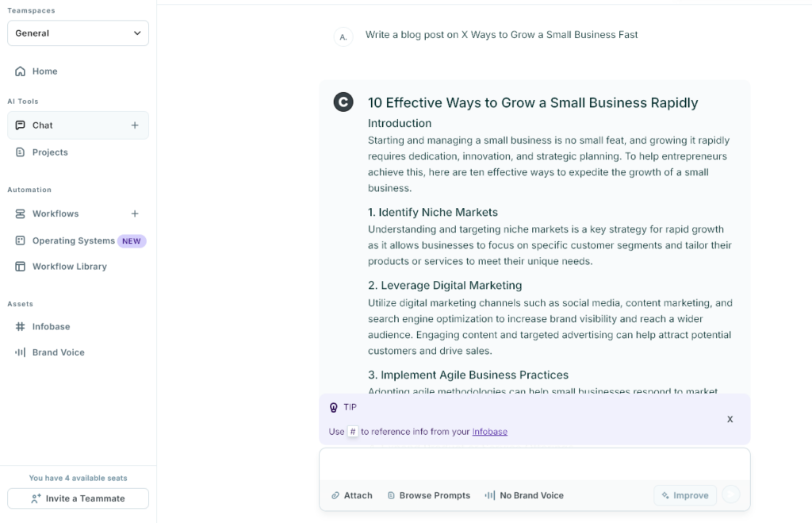Viewport: 812px width, 523px height.
Task: Click the plus icon next to Chat
Action: pyautogui.click(x=135, y=125)
